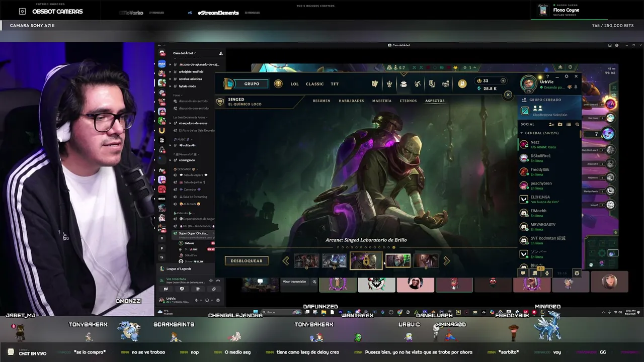Open the ETERNOS champion tab

click(x=408, y=101)
